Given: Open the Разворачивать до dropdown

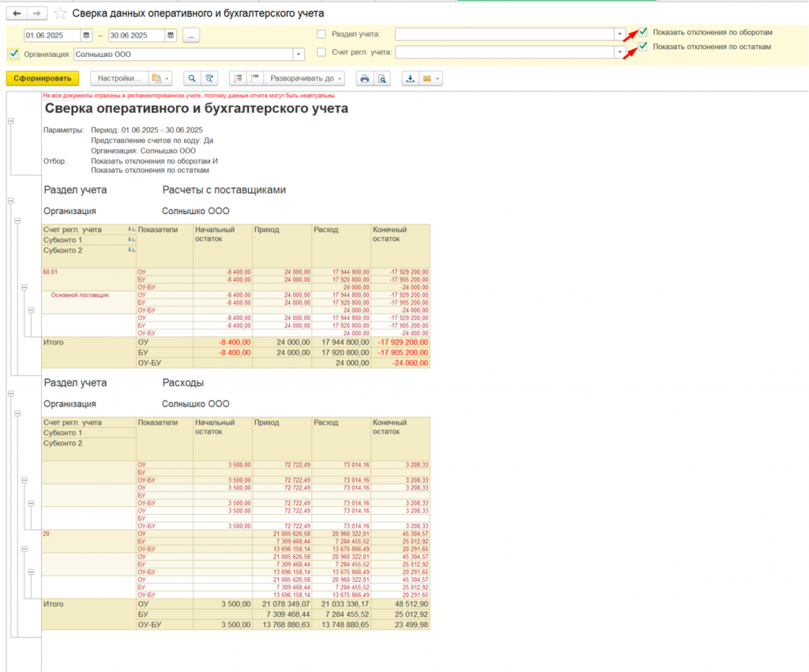Looking at the screenshot, I should coord(306,78).
